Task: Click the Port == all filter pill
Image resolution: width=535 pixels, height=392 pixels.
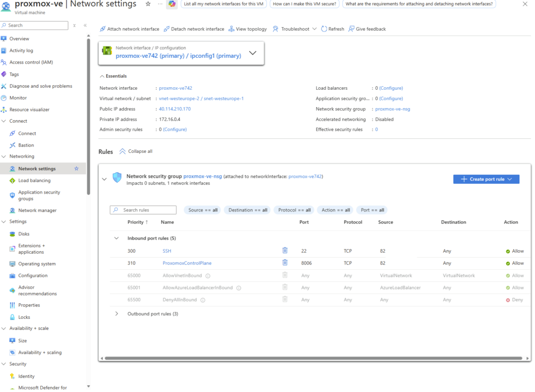Action: pos(372,210)
